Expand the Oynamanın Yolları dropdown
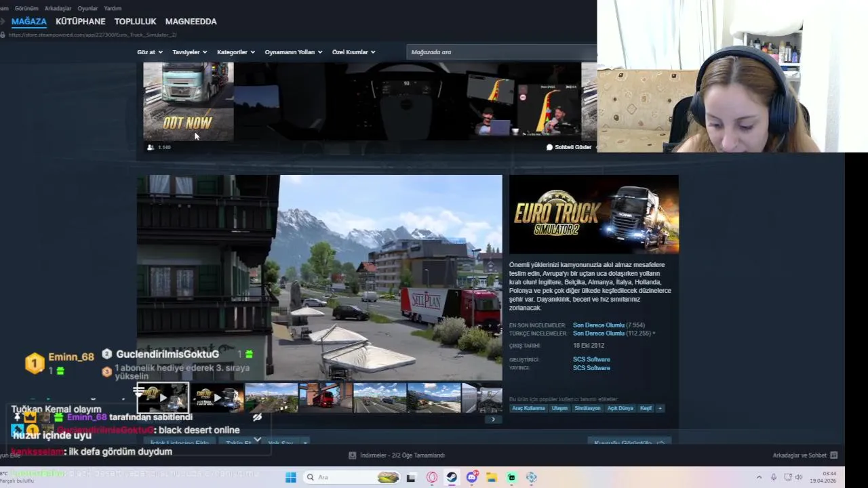Viewport: 868px width, 488px height. click(294, 52)
